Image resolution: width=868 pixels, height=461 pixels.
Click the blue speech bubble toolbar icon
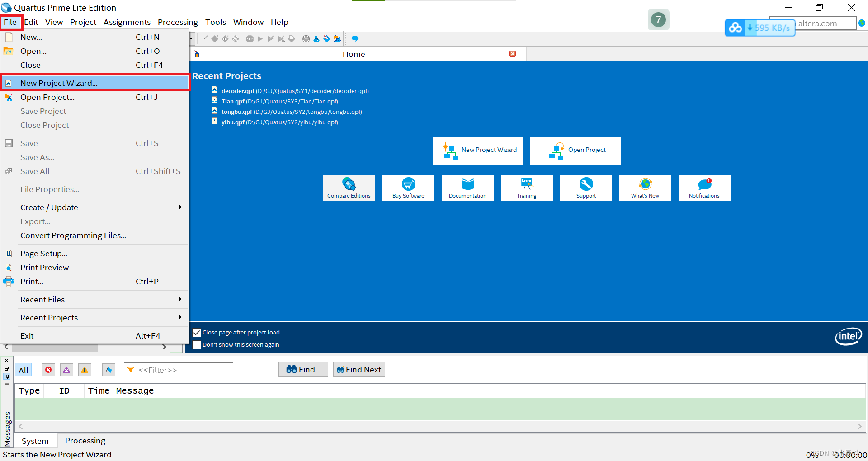(355, 39)
